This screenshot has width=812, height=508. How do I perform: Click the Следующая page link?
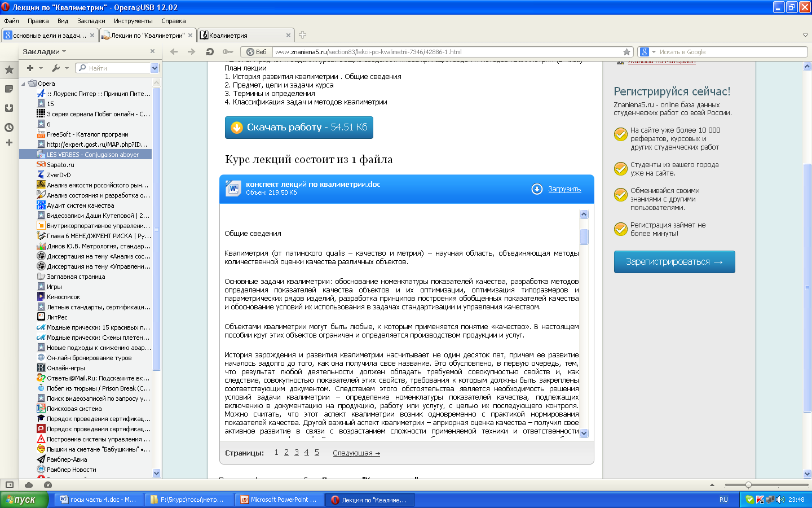[x=356, y=453]
